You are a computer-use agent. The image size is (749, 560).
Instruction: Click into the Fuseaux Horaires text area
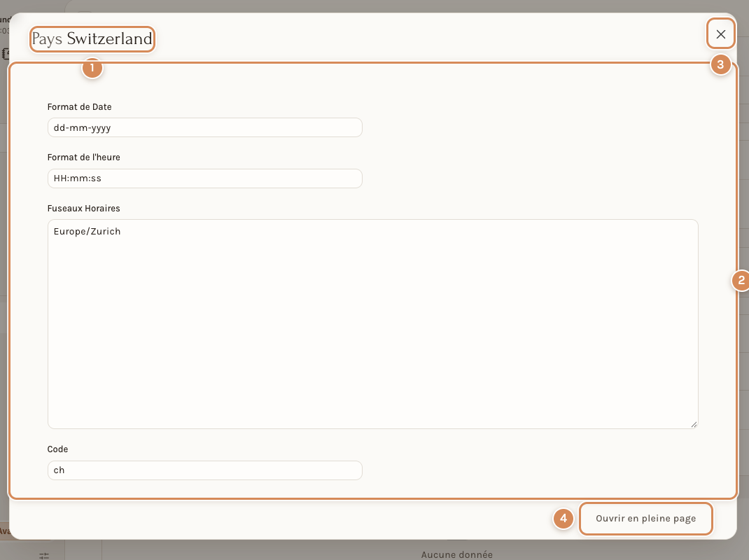click(372, 324)
